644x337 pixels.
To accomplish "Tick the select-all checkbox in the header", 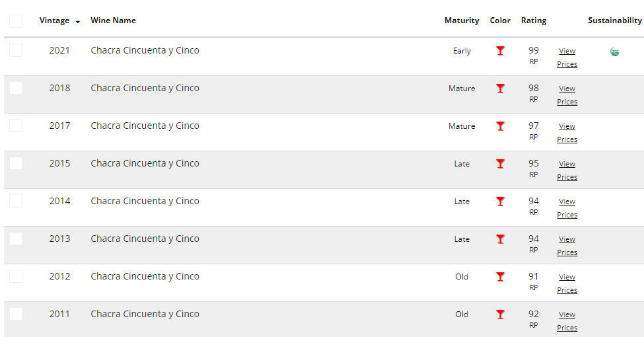I will 16,21.
